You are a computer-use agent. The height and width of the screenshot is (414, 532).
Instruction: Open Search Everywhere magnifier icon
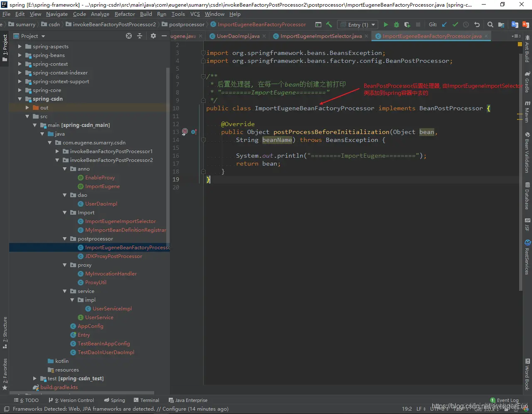click(490, 25)
